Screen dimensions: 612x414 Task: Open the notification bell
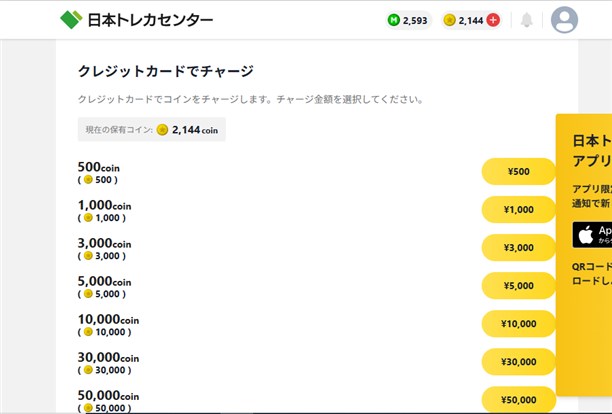[527, 20]
